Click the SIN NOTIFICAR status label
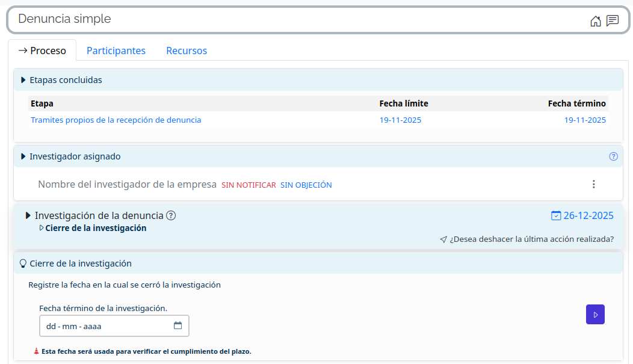The image size is (633, 364). 249,185
